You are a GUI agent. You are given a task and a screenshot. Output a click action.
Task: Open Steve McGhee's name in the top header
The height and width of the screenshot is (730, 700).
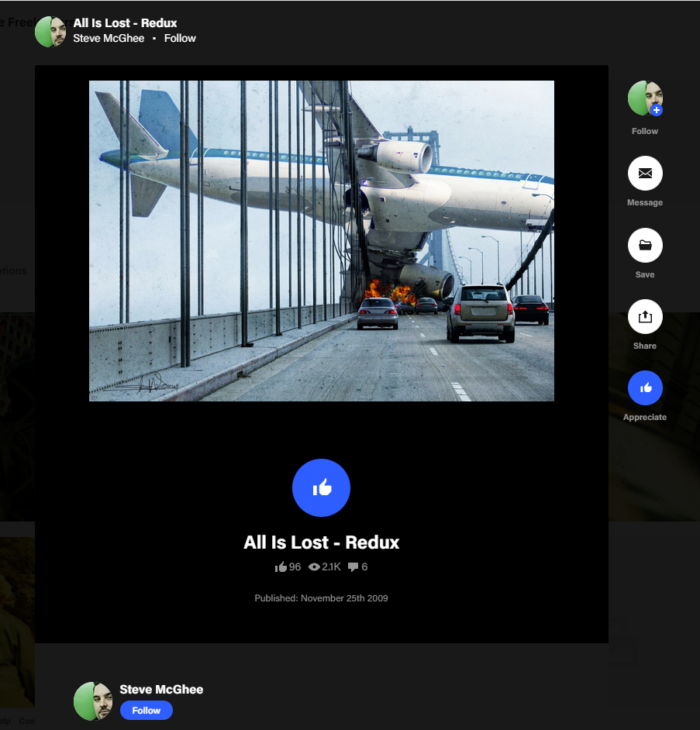click(x=109, y=38)
